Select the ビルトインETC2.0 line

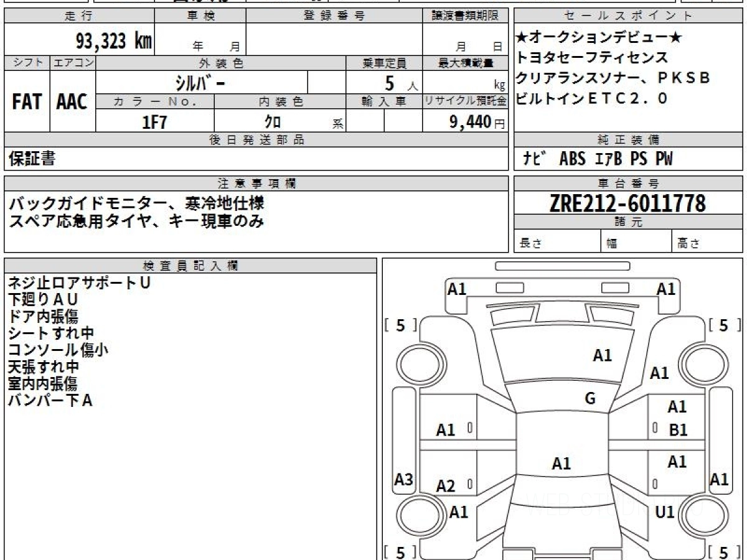point(592,98)
